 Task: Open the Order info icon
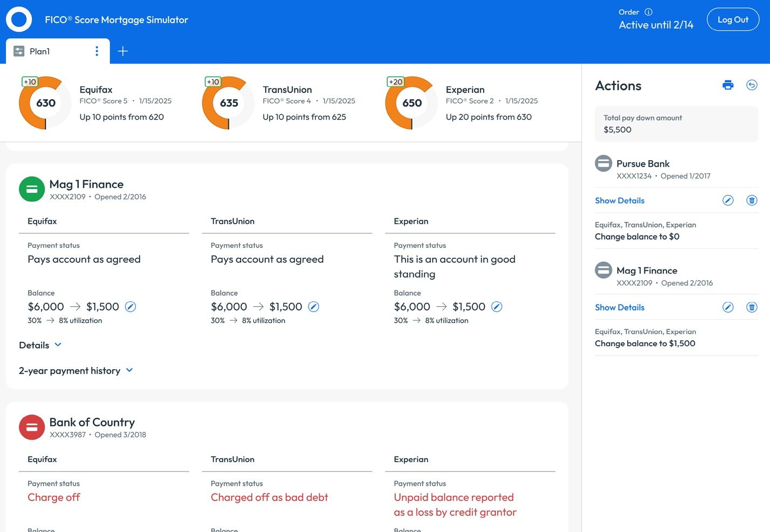[x=649, y=12]
